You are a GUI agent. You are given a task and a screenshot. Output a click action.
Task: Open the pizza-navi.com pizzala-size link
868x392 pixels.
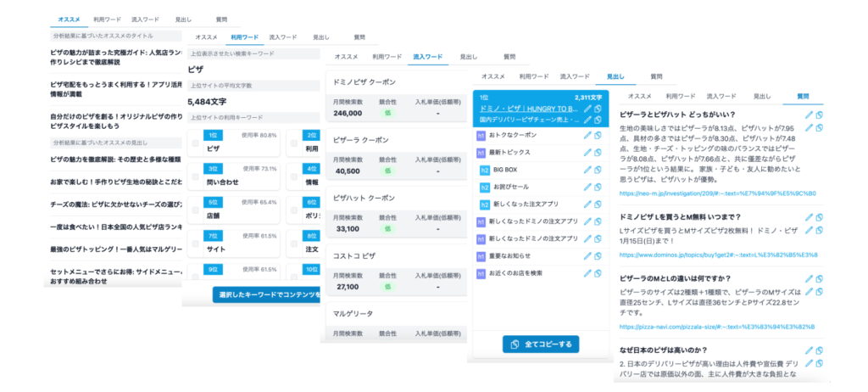click(717, 327)
